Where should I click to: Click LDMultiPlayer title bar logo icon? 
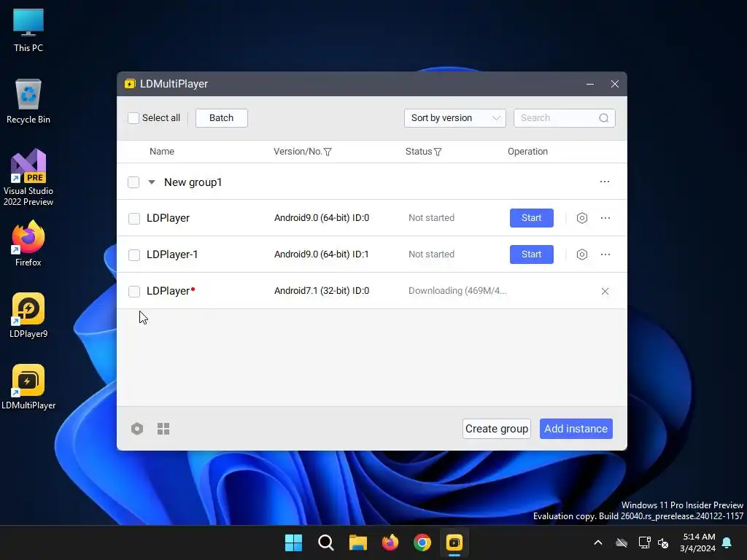(x=130, y=84)
